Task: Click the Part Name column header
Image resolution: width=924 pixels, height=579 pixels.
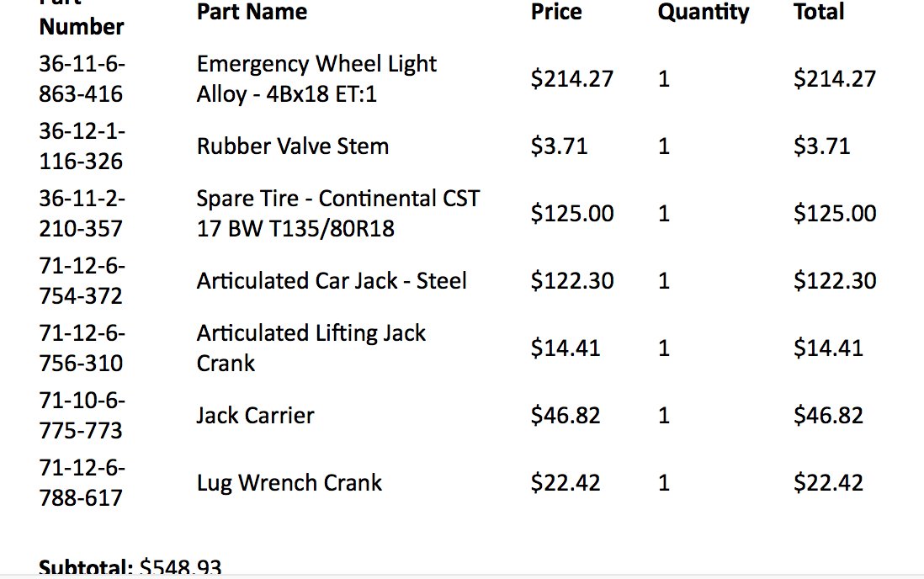Action: tap(252, 12)
